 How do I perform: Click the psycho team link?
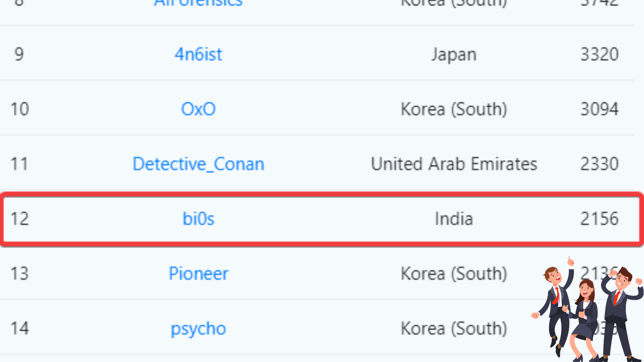pos(198,329)
